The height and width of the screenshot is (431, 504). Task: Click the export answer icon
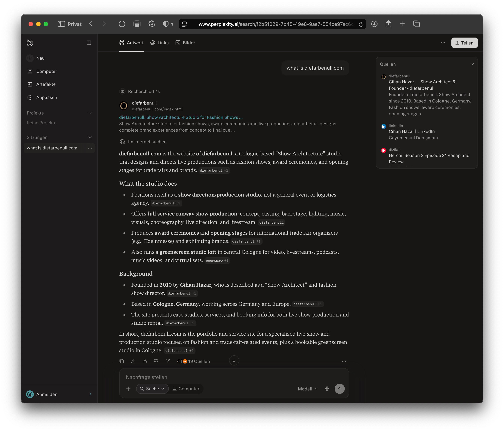click(133, 361)
